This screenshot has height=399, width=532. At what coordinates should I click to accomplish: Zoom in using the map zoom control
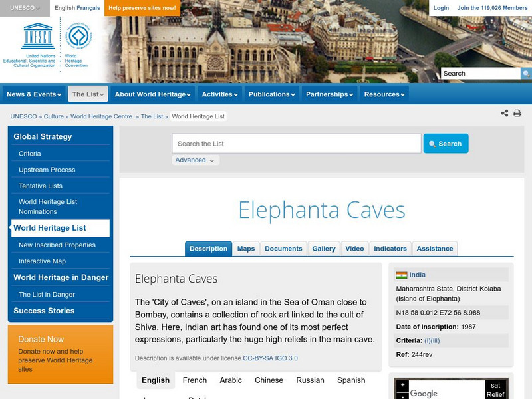coord(404,384)
